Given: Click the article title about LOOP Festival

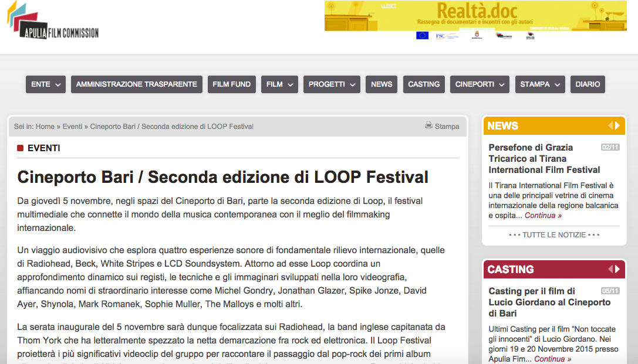Looking at the screenshot, I should 222,177.
